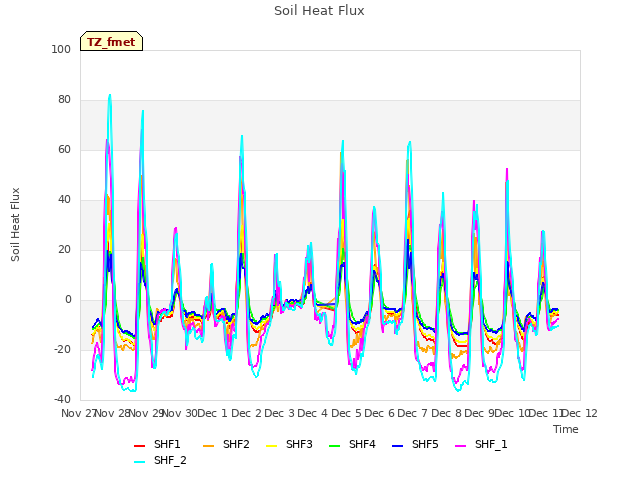Toggle the SHF3 legend entry
Image resolution: width=640 pixels, height=480 pixels.
pos(289,444)
